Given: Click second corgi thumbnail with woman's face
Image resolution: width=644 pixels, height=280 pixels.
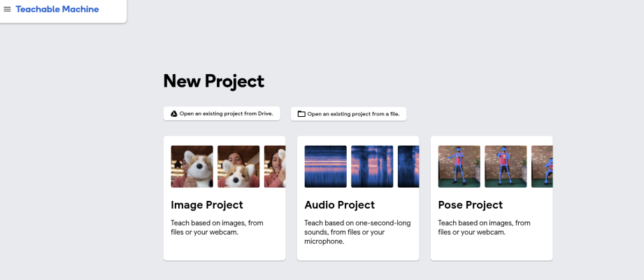Looking at the screenshot, I should point(238,167).
